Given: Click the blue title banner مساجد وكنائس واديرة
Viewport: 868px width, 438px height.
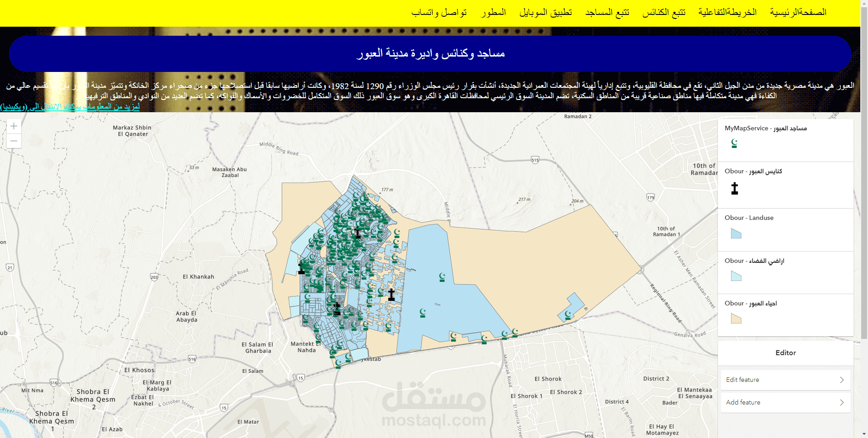Looking at the screenshot, I should click(430, 54).
